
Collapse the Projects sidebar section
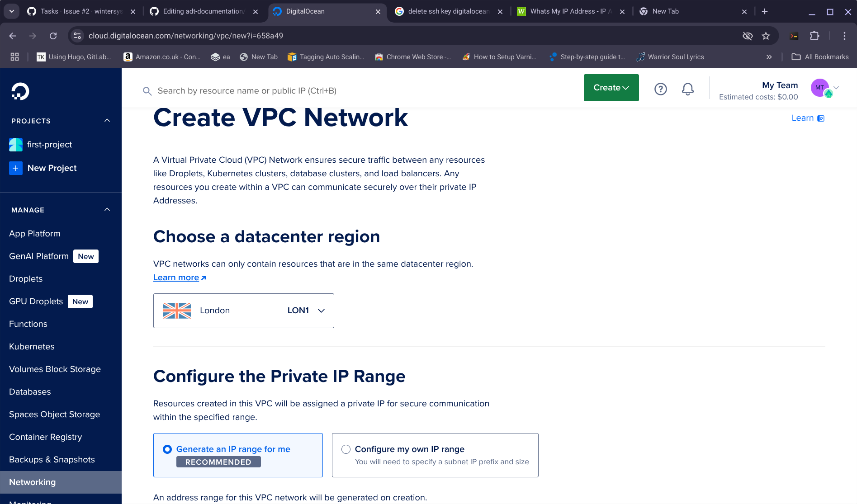click(107, 121)
